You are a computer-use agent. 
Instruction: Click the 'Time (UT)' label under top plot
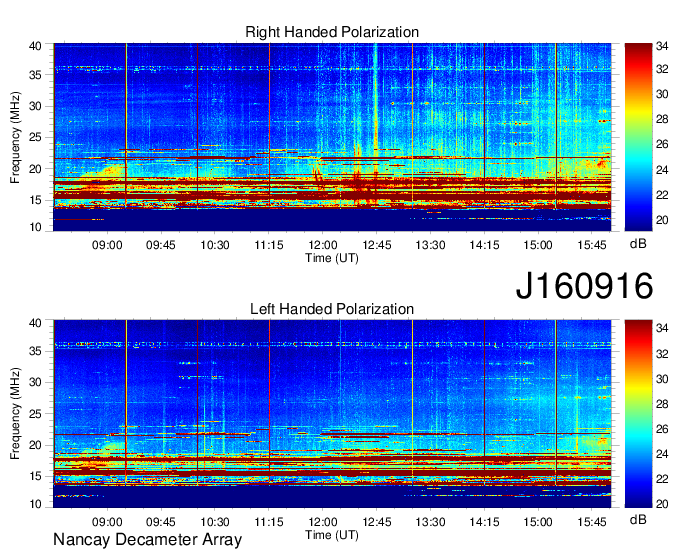tap(332, 258)
